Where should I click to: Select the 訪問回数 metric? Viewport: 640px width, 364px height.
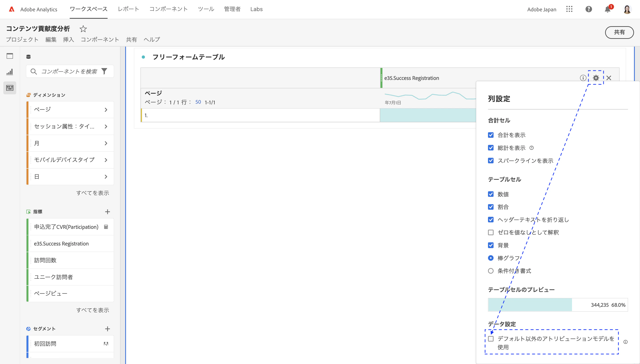click(x=70, y=260)
